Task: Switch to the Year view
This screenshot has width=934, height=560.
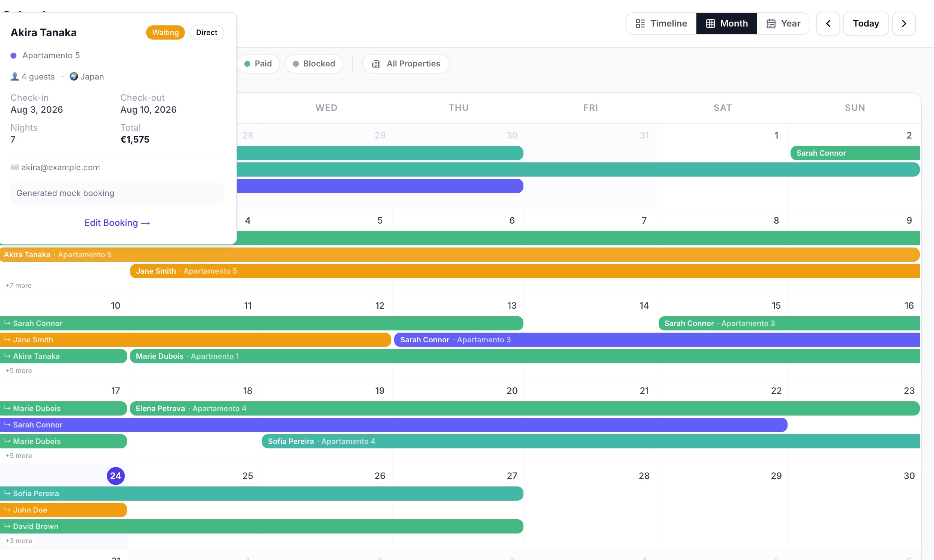Action: (783, 24)
